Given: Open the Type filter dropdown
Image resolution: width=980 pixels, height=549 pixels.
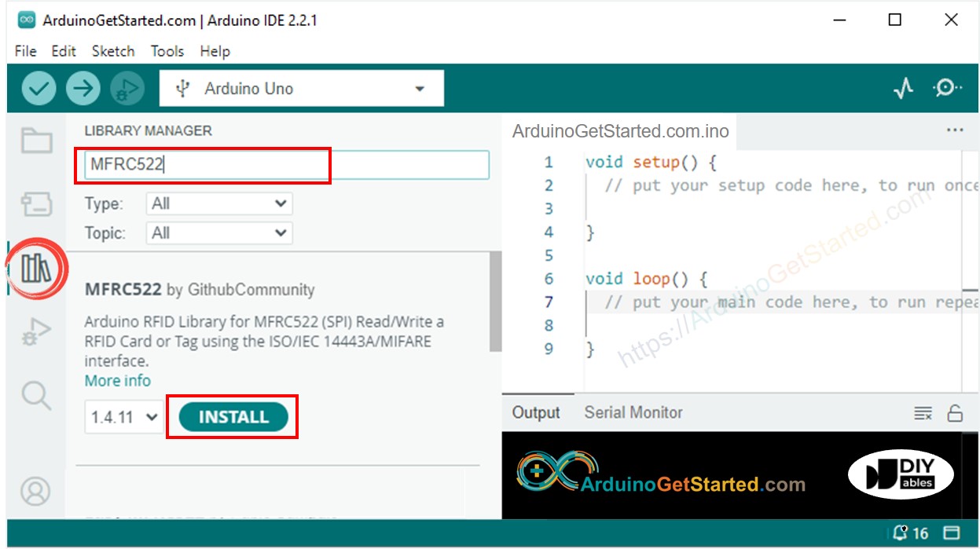Looking at the screenshot, I should tap(219, 204).
